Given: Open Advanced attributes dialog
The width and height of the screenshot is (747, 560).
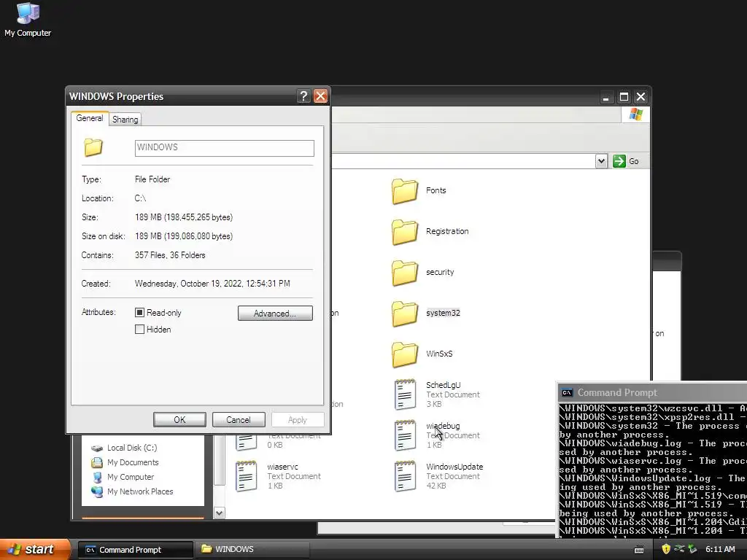Looking at the screenshot, I should 275,313.
